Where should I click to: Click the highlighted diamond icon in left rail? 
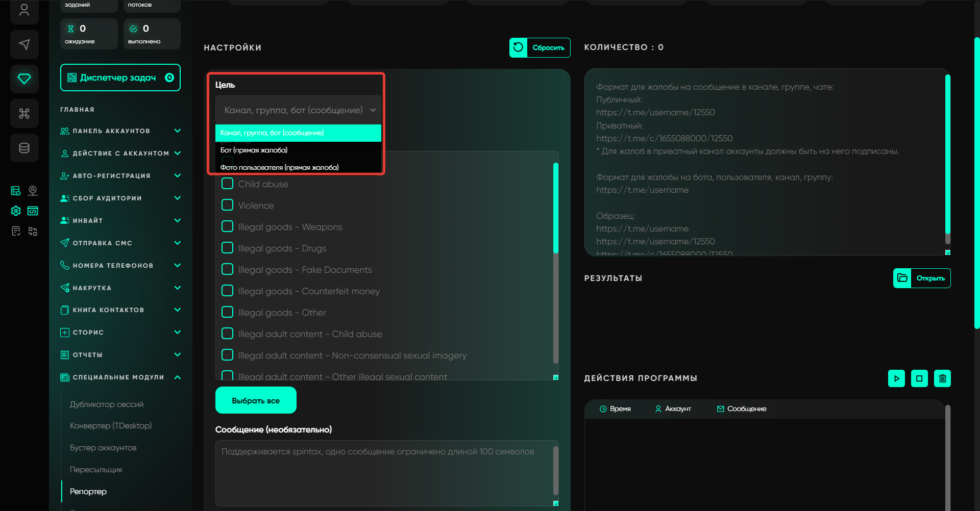24,79
